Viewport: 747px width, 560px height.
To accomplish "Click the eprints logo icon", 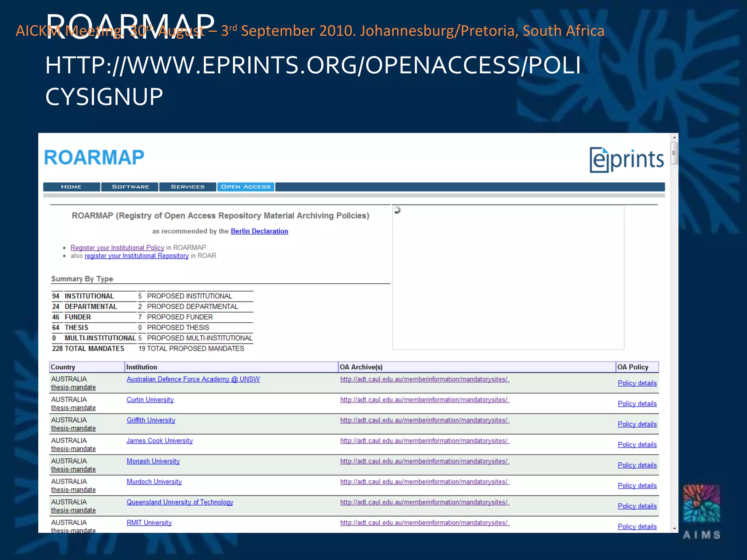I will 626,160.
